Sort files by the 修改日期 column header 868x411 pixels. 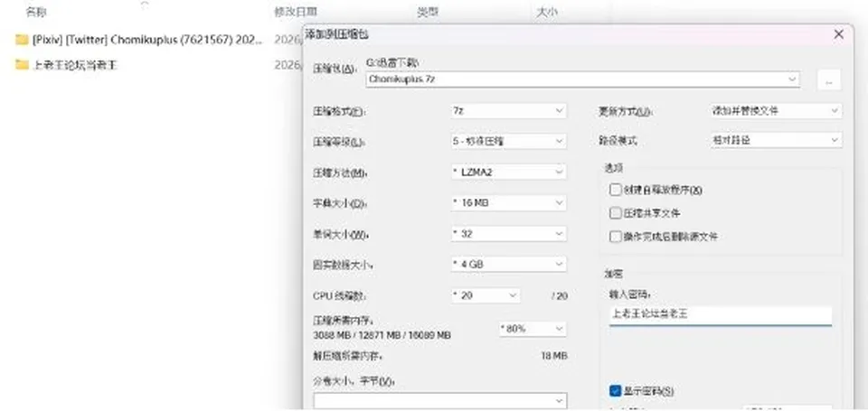tap(296, 11)
